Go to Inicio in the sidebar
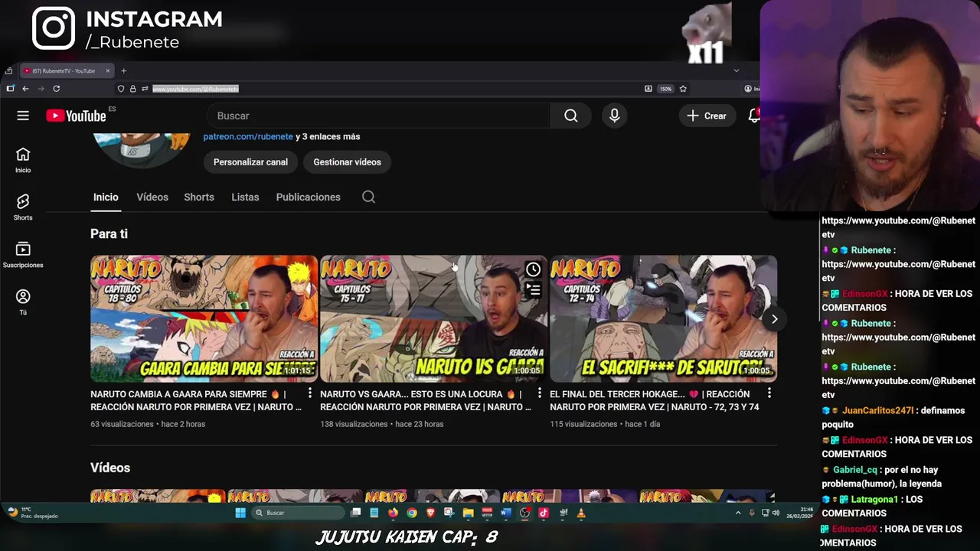Image resolution: width=980 pixels, height=551 pixels. (x=23, y=160)
